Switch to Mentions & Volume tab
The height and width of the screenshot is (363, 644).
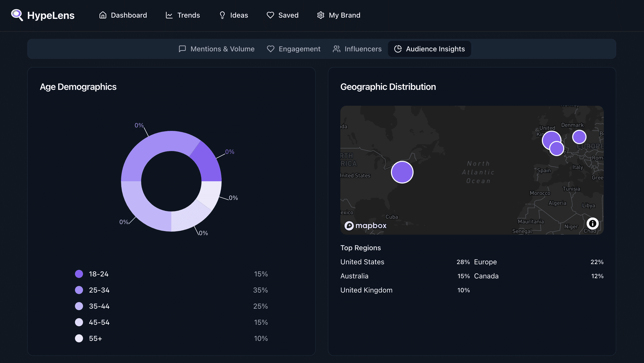(x=217, y=49)
